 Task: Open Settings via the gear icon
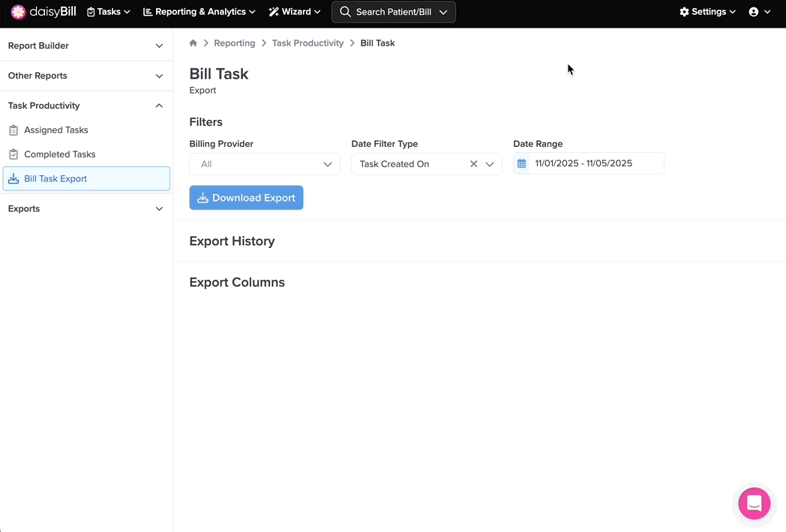click(x=684, y=12)
